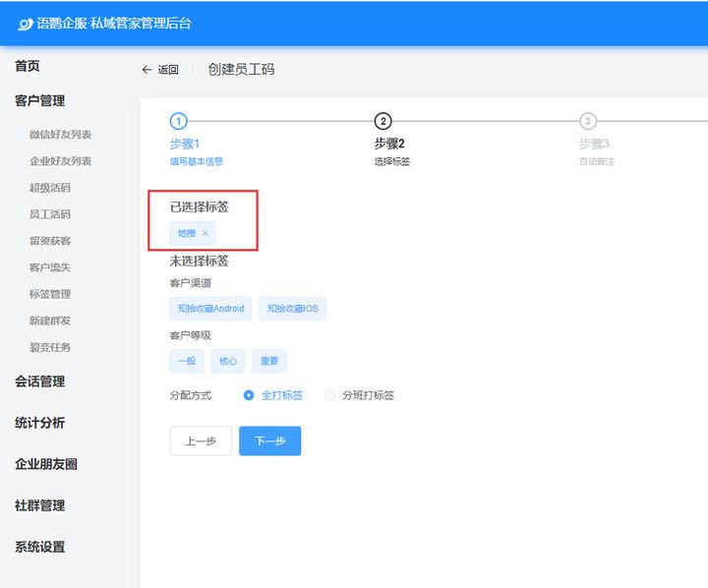This screenshot has width=708, height=588.
Task: Select the 全打标签 radio option
Action: click(249, 395)
